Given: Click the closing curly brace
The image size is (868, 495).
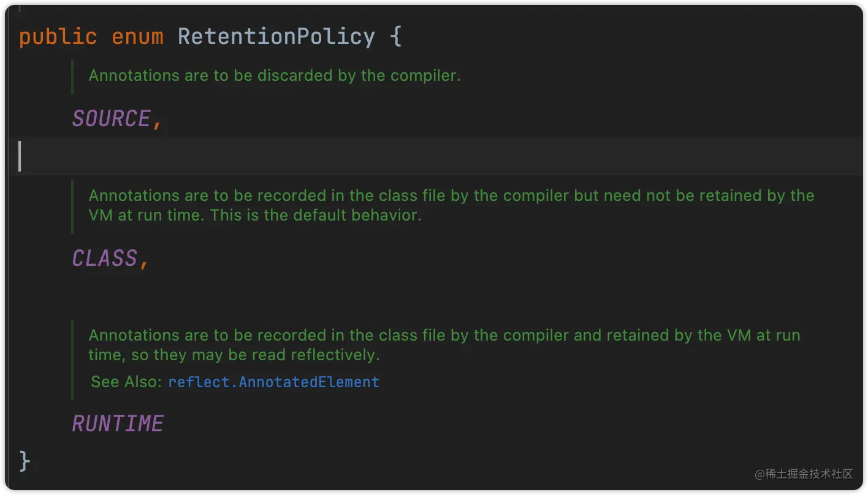Looking at the screenshot, I should 25,461.
